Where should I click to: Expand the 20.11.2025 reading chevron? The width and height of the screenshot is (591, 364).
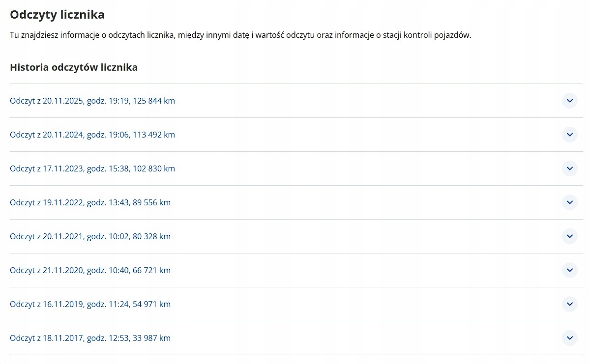(x=569, y=101)
